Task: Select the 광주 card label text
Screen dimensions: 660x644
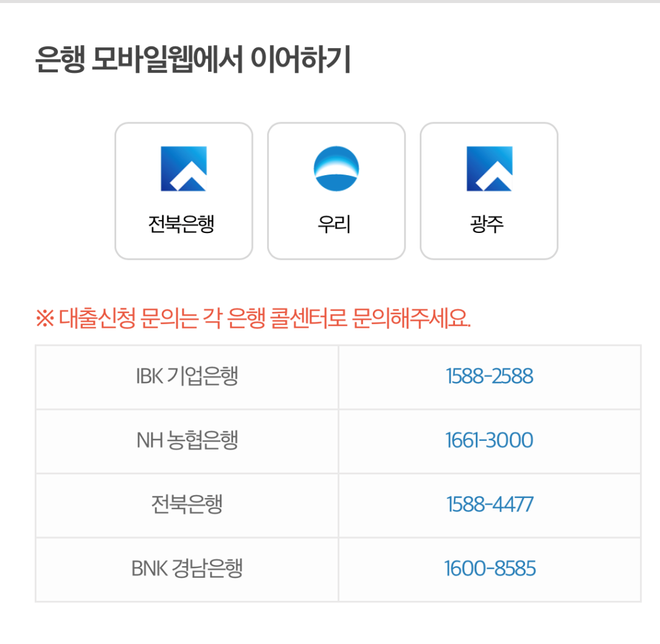Action: coord(487,225)
